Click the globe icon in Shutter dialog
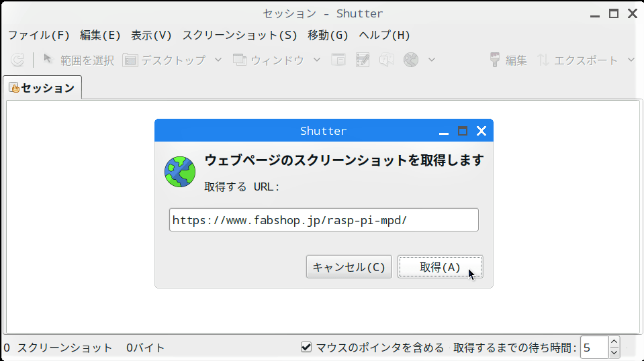This screenshot has height=361, width=644. [x=180, y=172]
